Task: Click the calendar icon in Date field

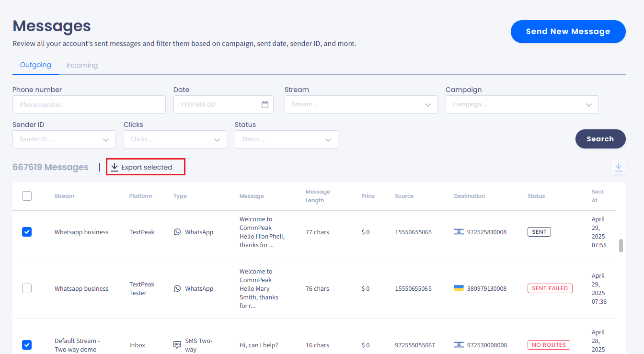Action: 265,104
